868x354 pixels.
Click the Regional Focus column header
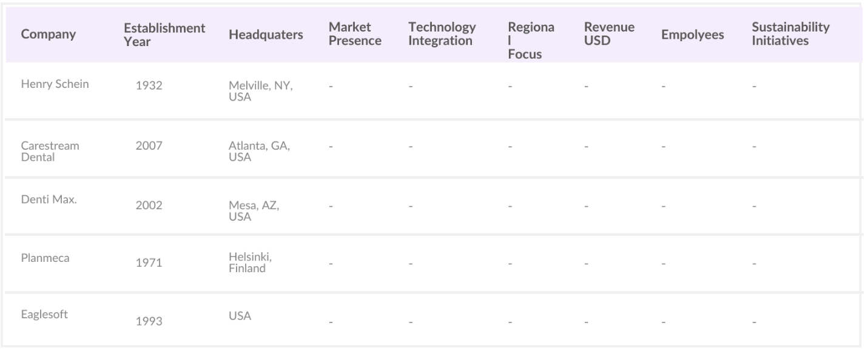(525, 41)
